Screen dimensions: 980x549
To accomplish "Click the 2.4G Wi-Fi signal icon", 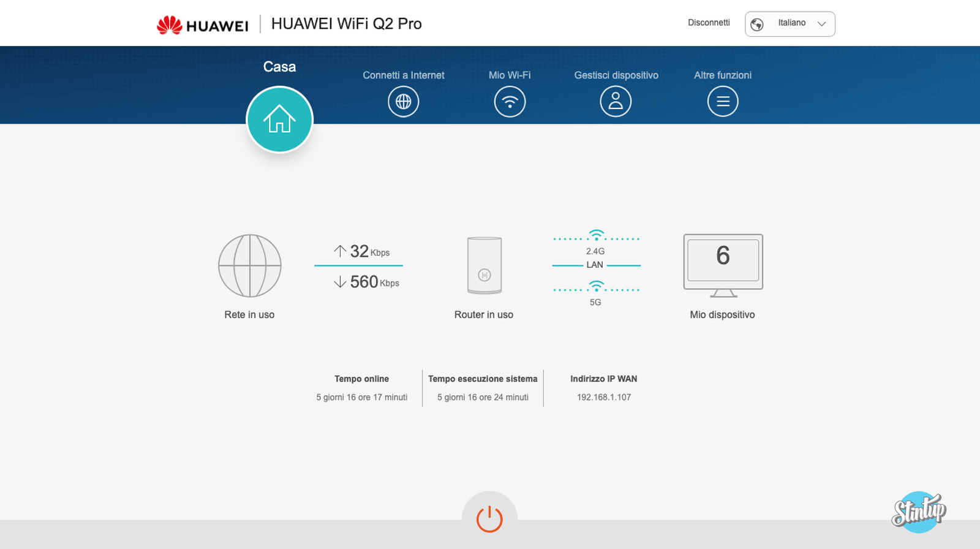I will click(596, 236).
